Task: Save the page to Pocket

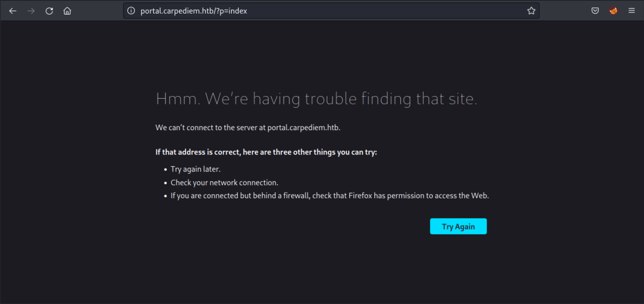Action: coord(595,11)
